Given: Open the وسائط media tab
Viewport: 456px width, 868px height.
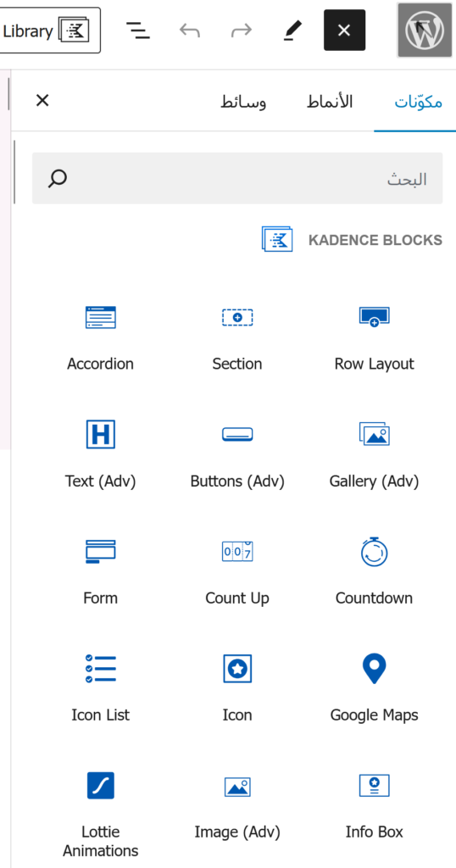Looking at the screenshot, I should coord(243,102).
